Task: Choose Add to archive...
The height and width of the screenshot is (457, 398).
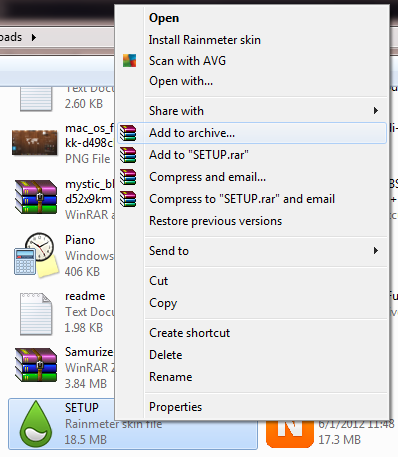Action: pos(252,133)
